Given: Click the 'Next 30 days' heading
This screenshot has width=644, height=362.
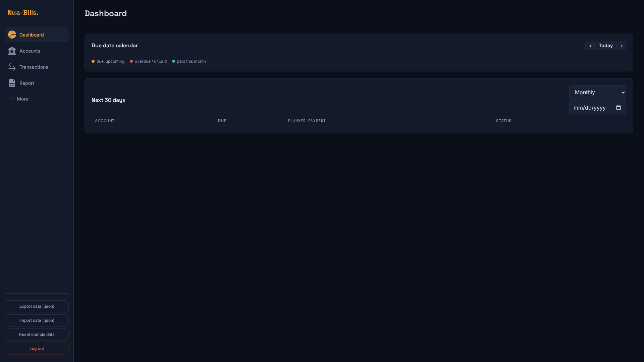Looking at the screenshot, I should tap(108, 100).
